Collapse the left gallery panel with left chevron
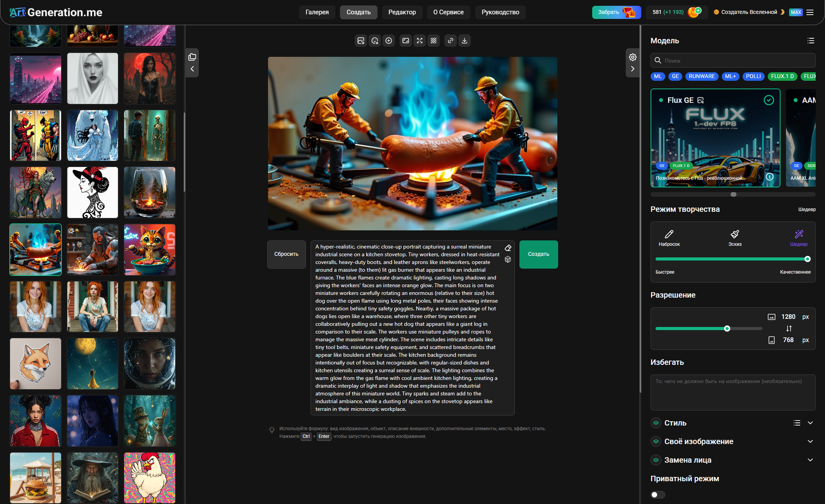The width and height of the screenshot is (825, 504). point(192,69)
